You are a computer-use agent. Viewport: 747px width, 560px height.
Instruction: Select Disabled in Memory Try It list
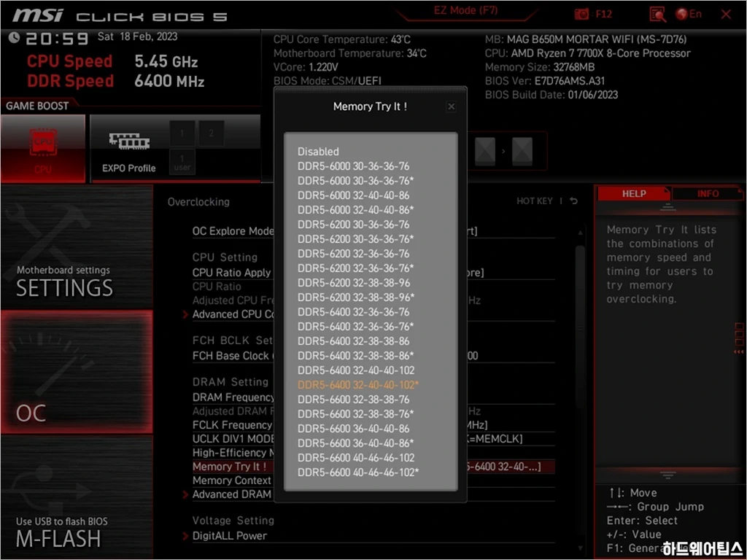coord(318,152)
